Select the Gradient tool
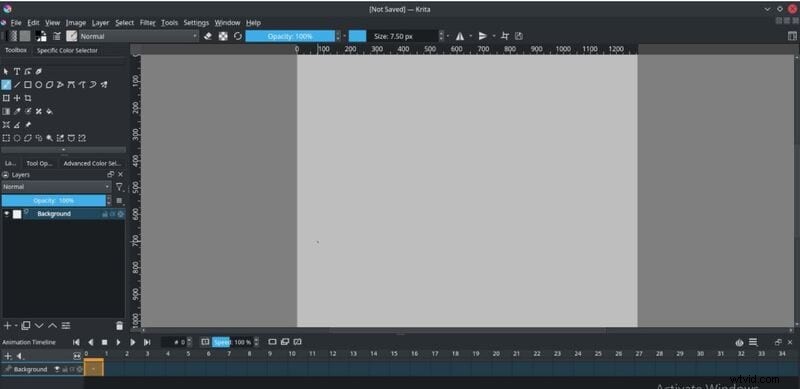This screenshot has width=800, height=389. point(6,111)
